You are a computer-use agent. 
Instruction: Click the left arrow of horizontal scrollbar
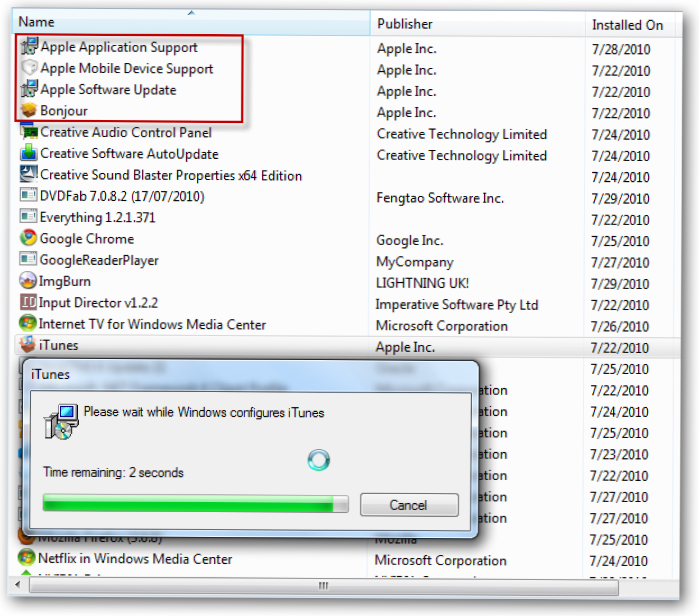(18, 585)
